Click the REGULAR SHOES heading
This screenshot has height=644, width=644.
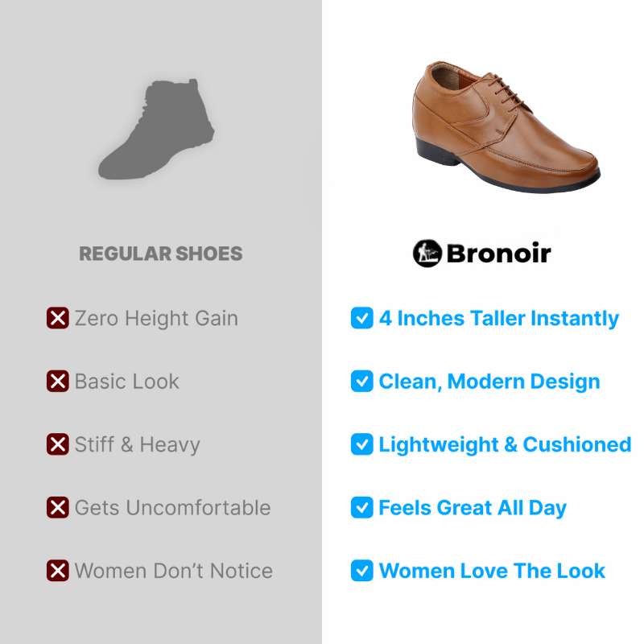tap(160, 254)
